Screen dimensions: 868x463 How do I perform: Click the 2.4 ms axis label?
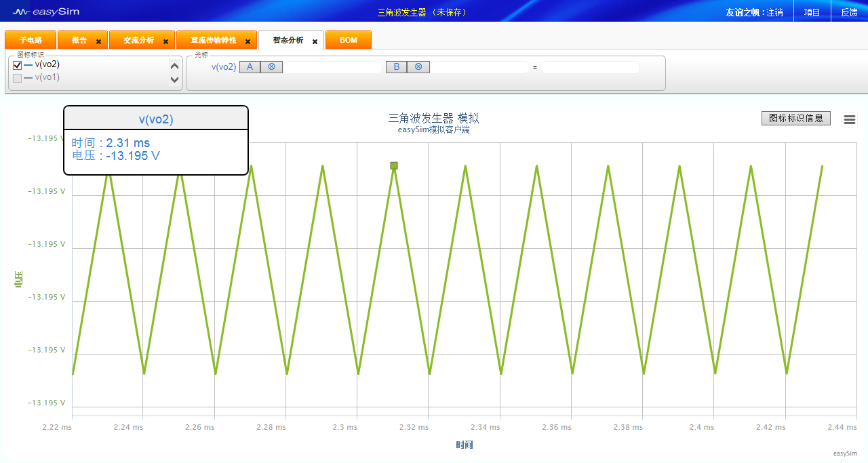(x=701, y=427)
